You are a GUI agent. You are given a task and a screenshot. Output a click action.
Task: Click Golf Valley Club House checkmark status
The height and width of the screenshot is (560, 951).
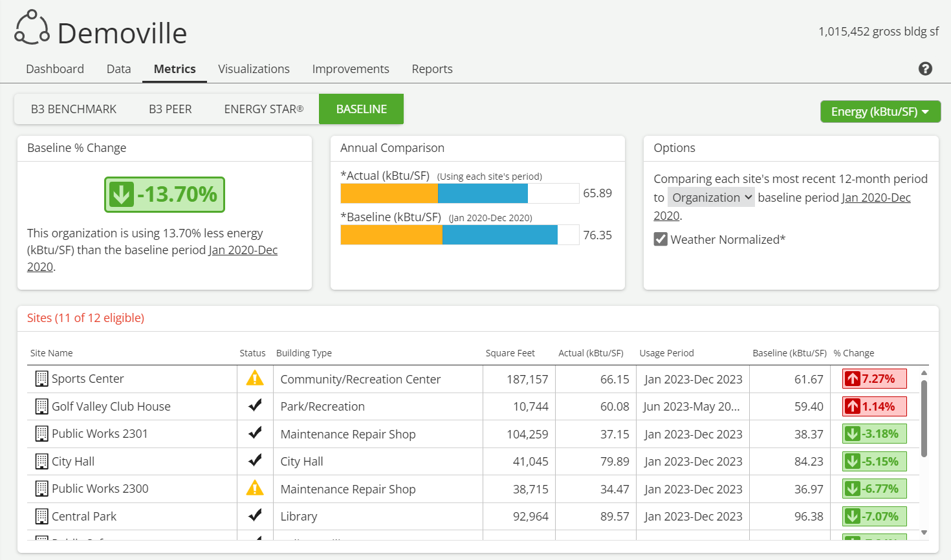255,405
